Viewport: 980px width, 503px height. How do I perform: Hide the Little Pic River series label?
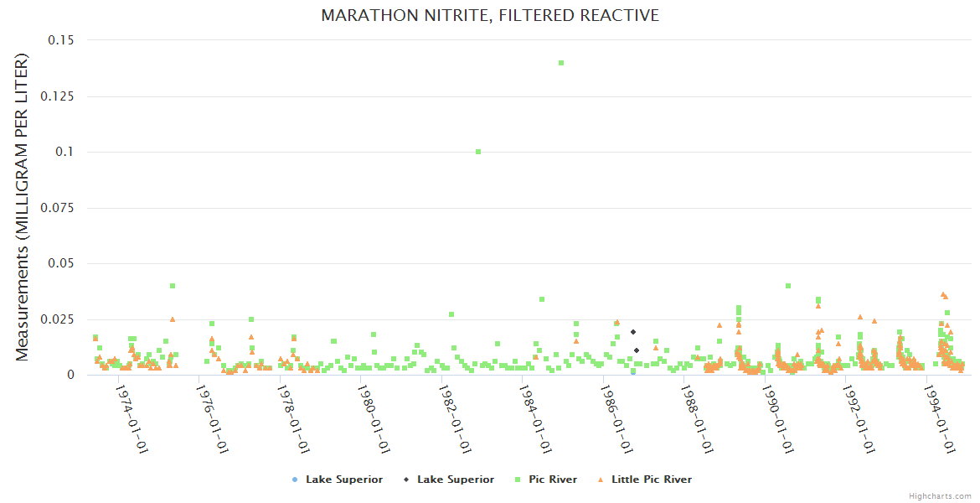click(651, 480)
